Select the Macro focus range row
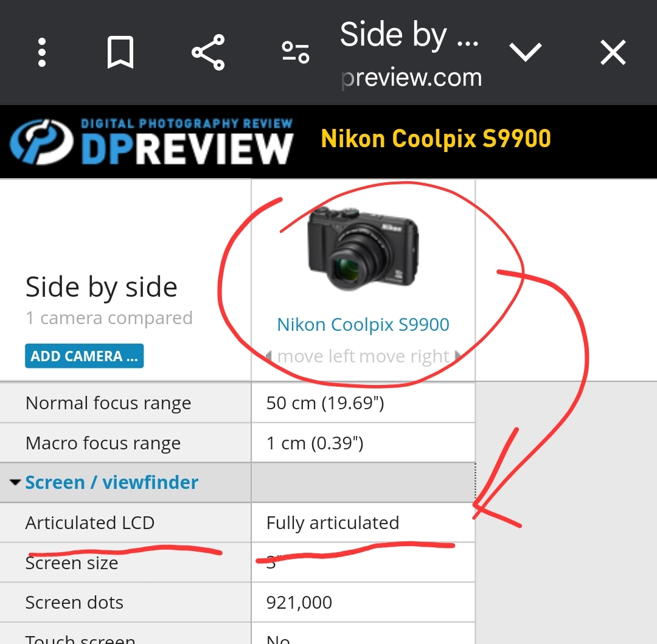The height and width of the screenshot is (644, 657). [237, 443]
